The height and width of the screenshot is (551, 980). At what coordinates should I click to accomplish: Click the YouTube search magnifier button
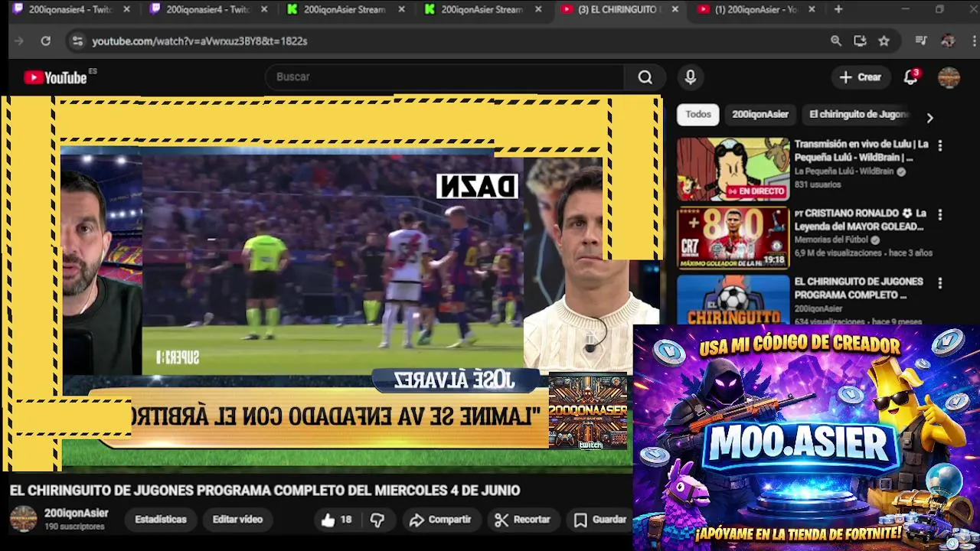pos(645,77)
